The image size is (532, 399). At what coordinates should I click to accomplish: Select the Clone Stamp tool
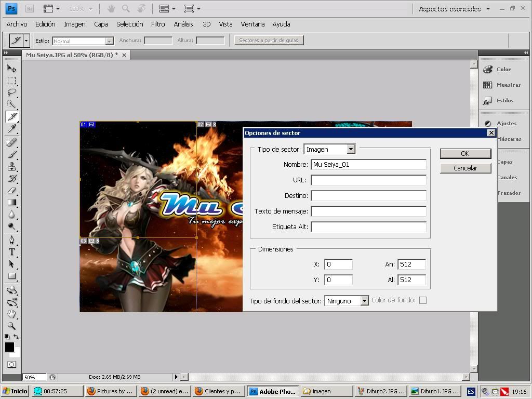pos(12,166)
